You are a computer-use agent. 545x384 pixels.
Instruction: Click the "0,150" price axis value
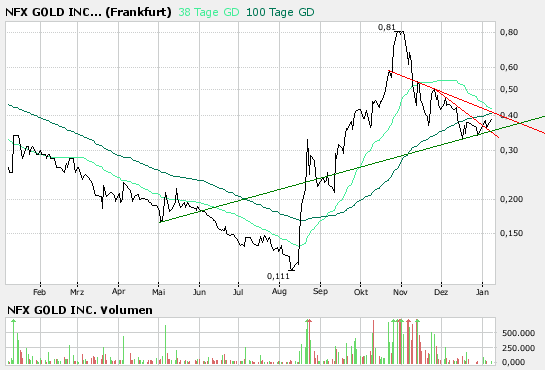pos(511,233)
